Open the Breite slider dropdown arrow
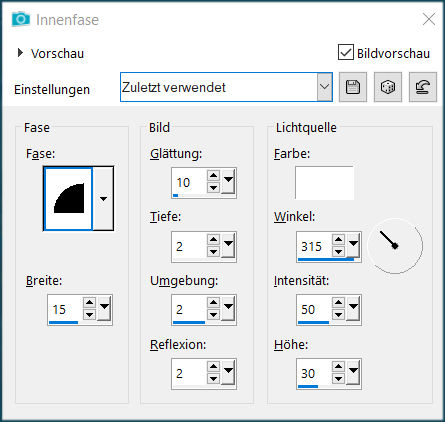The width and height of the screenshot is (445, 422). point(104,309)
